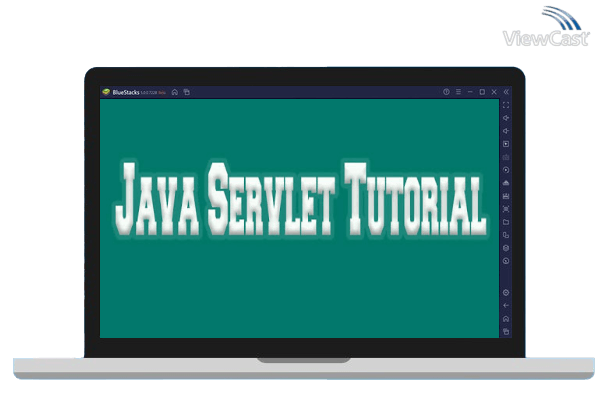The image size is (602, 414).
Task: Click the Android home icon in sidebar
Action: click(x=506, y=319)
